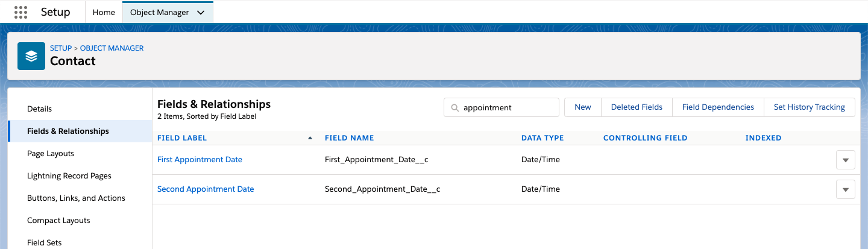Open row menu for Second Appointment Date
868x249 pixels.
click(845, 189)
